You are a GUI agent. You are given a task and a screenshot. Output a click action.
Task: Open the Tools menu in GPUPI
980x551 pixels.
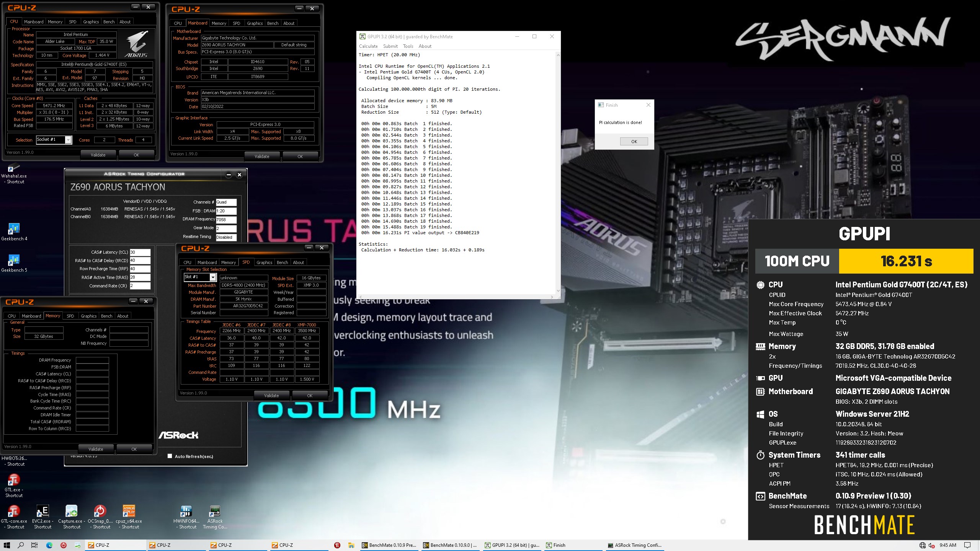coord(408,46)
